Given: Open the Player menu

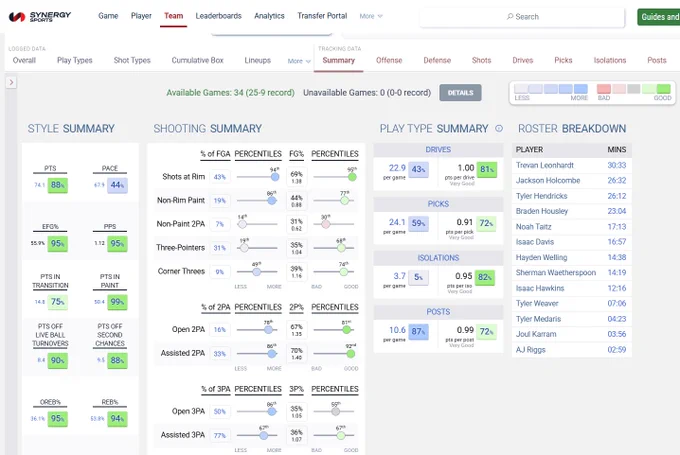Looking at the screenshot, I should click(x=141, y=16).
